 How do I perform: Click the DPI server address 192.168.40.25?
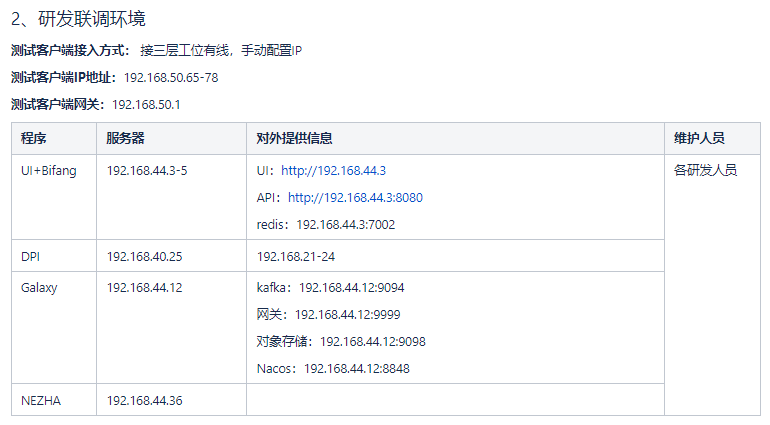point(144,257)
